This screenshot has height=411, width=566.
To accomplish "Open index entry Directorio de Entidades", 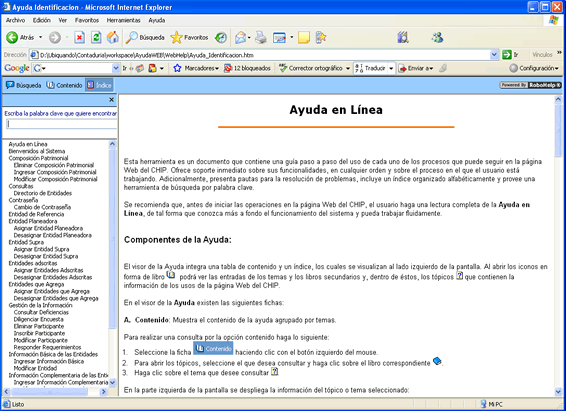I will [x=43, y=193].
